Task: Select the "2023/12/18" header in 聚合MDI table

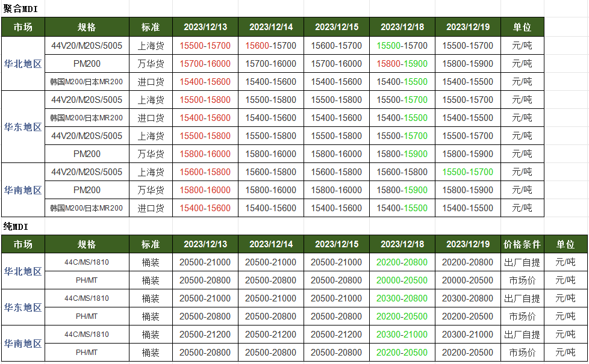Action: [x=402, y=27]
